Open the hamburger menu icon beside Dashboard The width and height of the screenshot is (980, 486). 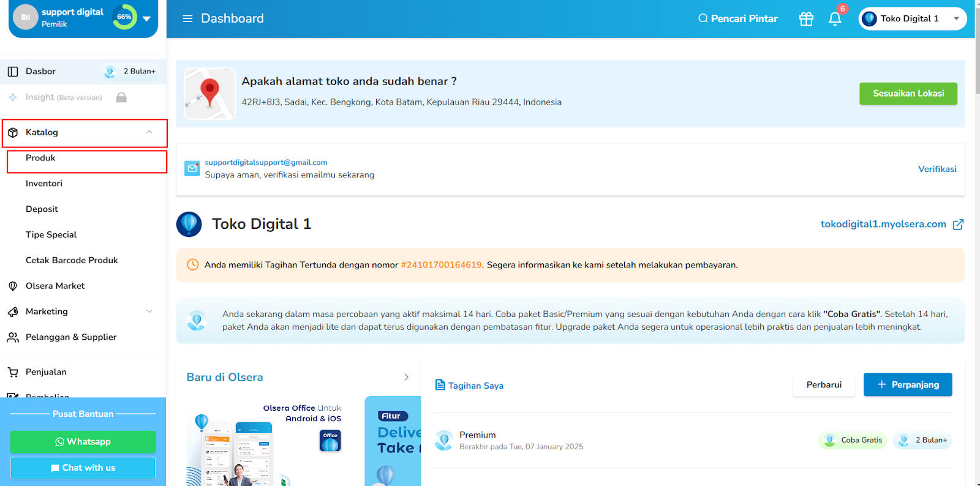click(x=187, y=18)
